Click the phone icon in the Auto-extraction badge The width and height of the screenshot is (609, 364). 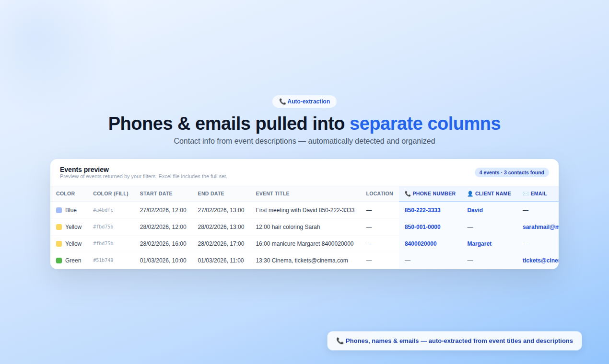(282, 101)
